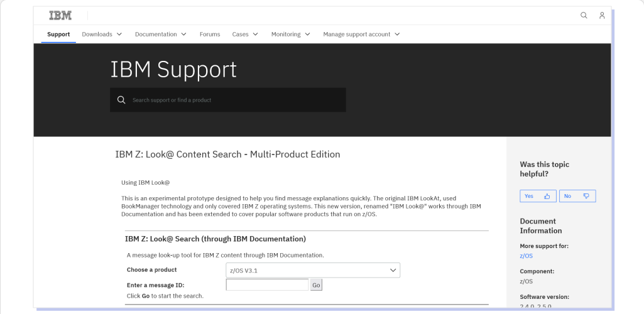Click the 'IBM Support' banner heading
Screen dimensions: 644x314
tap(173, 69)
